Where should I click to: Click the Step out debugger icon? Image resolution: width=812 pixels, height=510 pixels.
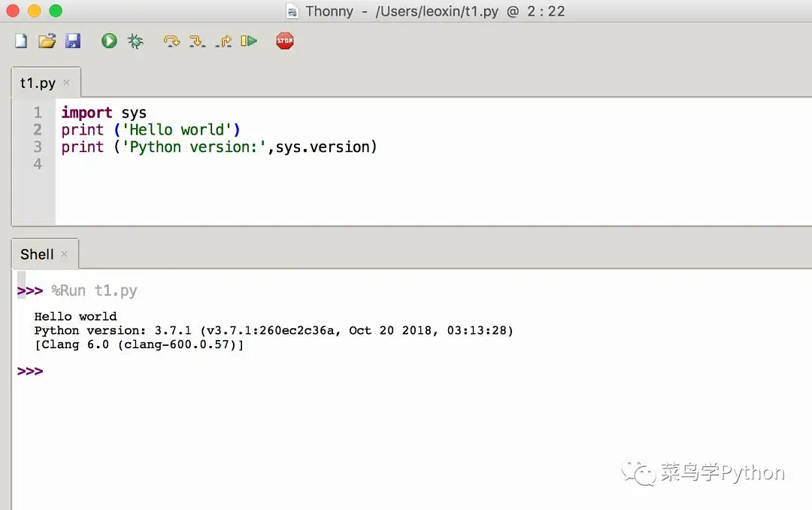pyautogui.click(x=223, y=41)
